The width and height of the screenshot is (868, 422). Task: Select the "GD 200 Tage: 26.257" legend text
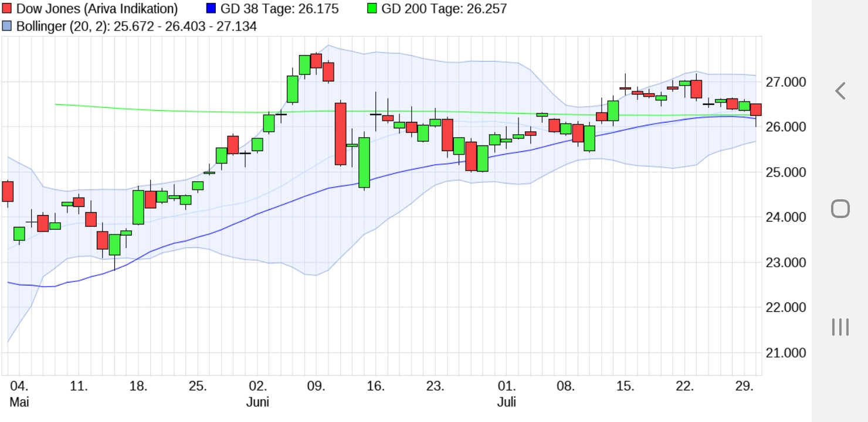[444, 9]
